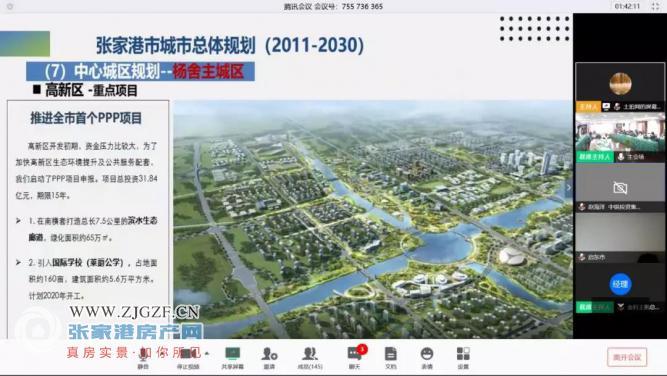Open the Chat (聊天) icon with red badge

(355, 354)
